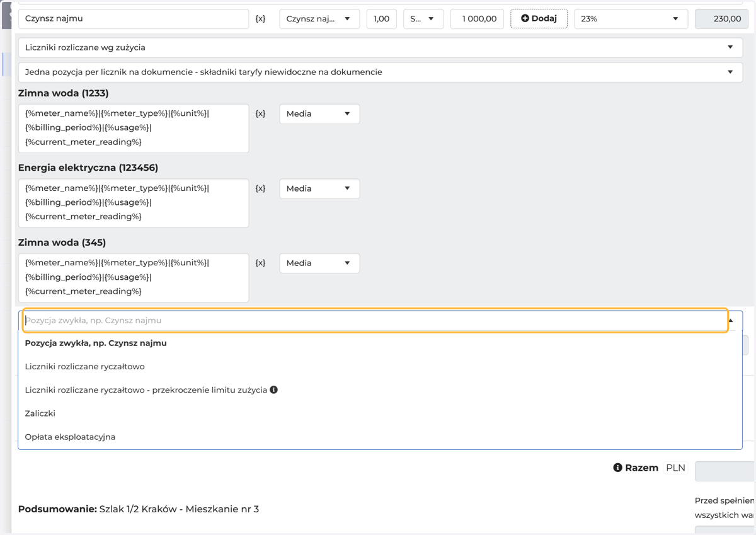Click the Energia elektryczna (123456) heading
756x535 pixels.
click(x=88, y=168)
